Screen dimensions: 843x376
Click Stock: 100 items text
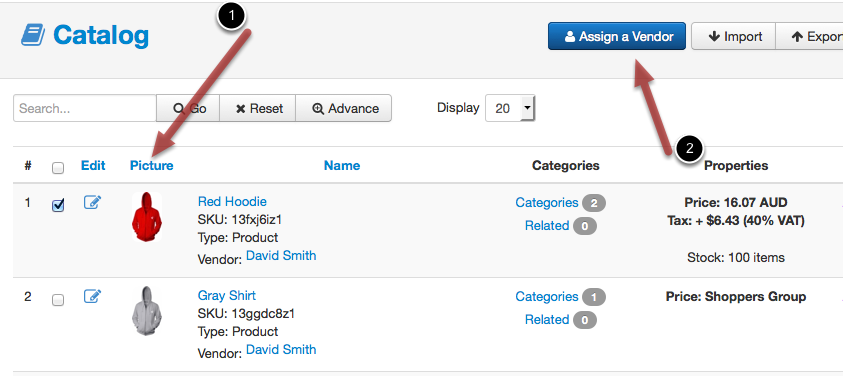(x=735, y=258)
